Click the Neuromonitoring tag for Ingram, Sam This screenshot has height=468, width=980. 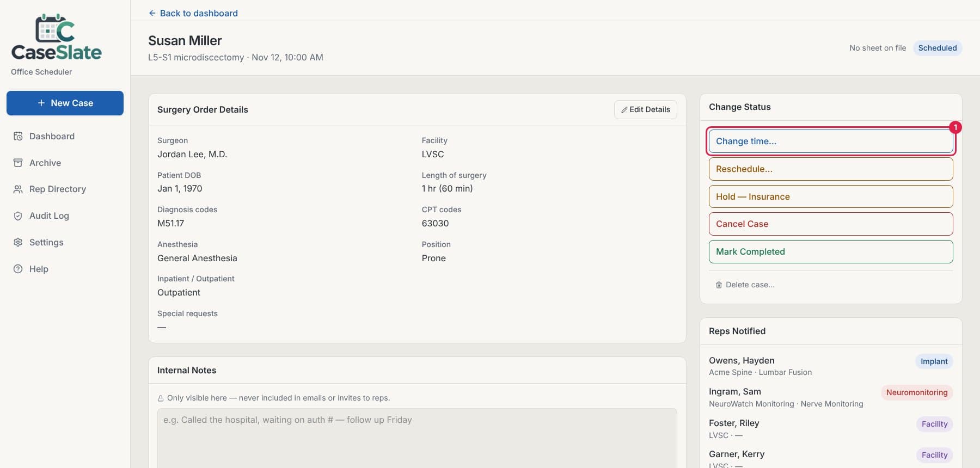point(917,392)
